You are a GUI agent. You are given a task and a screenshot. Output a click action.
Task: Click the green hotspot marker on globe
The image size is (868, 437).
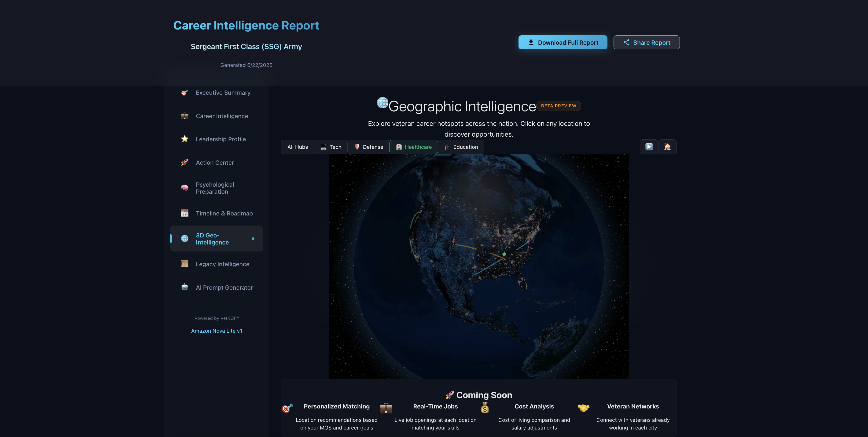(504, 254)
